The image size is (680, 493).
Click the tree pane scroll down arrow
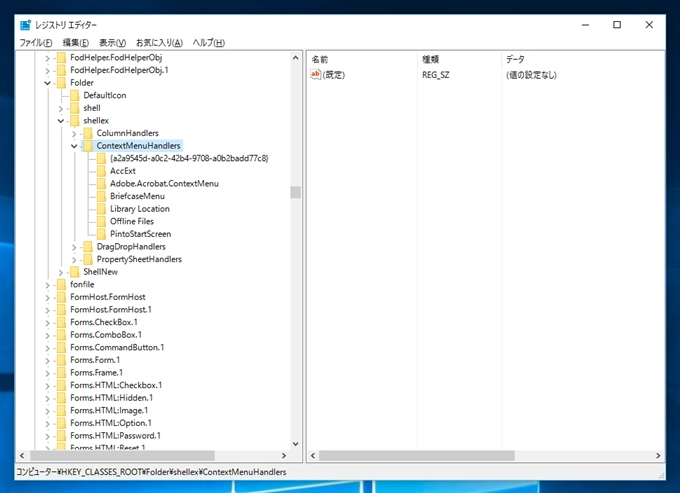(296, 444)
